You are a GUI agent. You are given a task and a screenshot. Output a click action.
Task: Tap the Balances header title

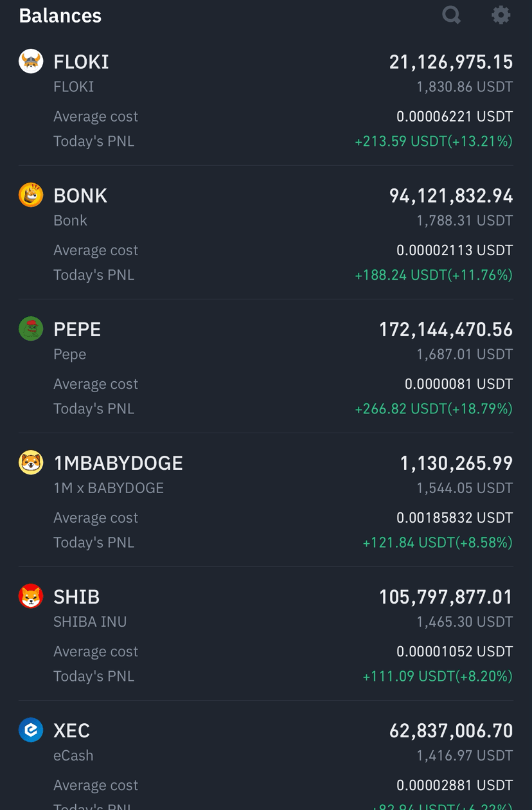[x=60, y=15]
